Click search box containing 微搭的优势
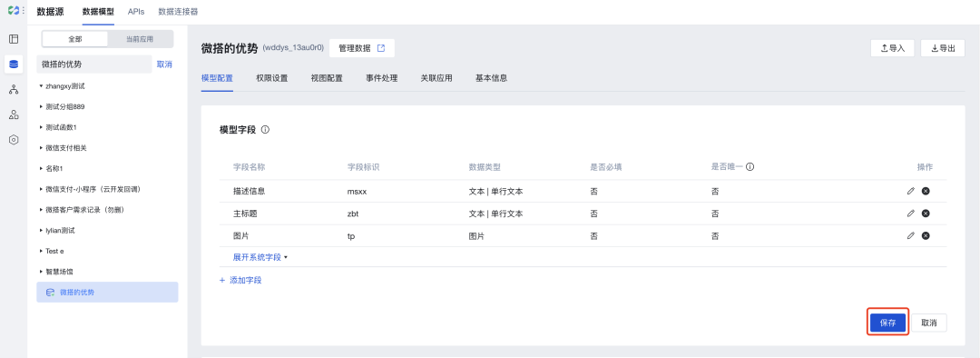The width and height of the screenshot is (980, 358). (94, 65)
